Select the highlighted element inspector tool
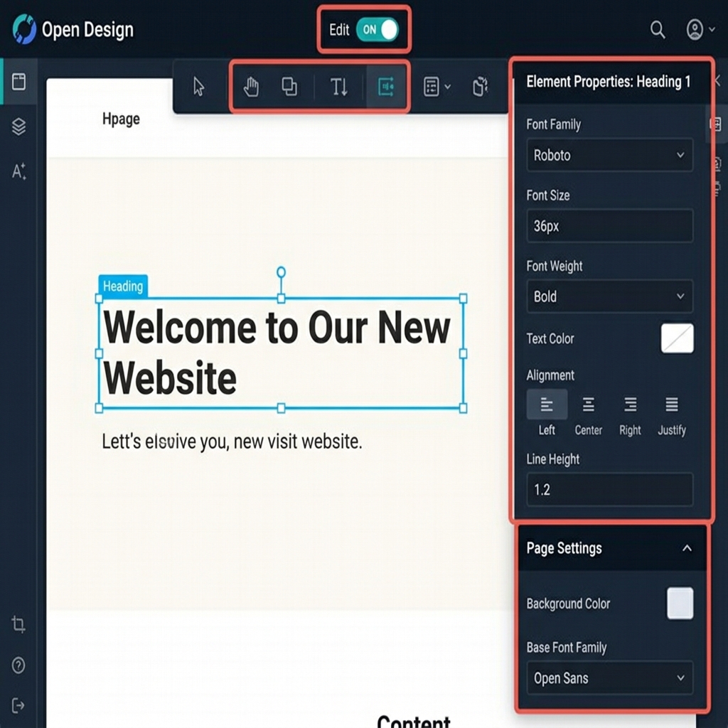This screenshot has height=728, width=728. click(x=386, y=87)
